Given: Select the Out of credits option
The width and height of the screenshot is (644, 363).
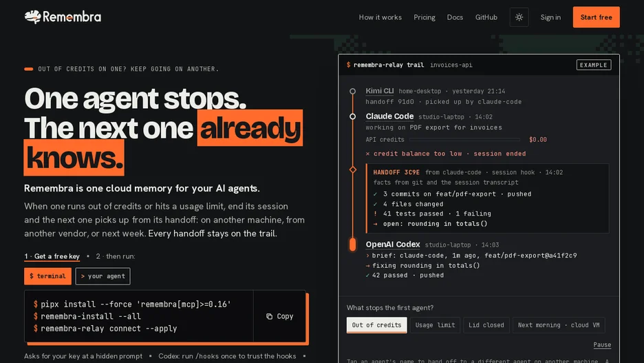Looking at the screenshot, I should coord(376,324).
